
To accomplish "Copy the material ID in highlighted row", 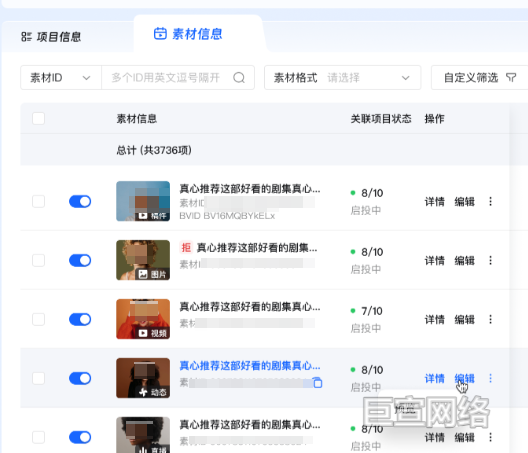I will point(317,383).
